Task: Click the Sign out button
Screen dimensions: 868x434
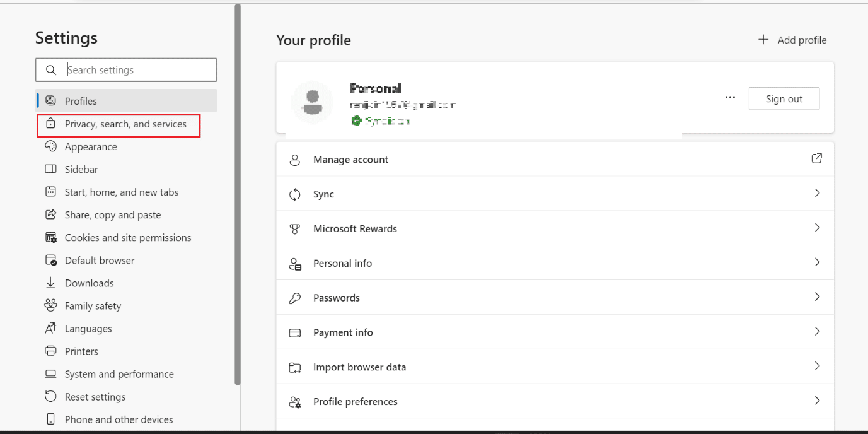Action: click(784, 98)
